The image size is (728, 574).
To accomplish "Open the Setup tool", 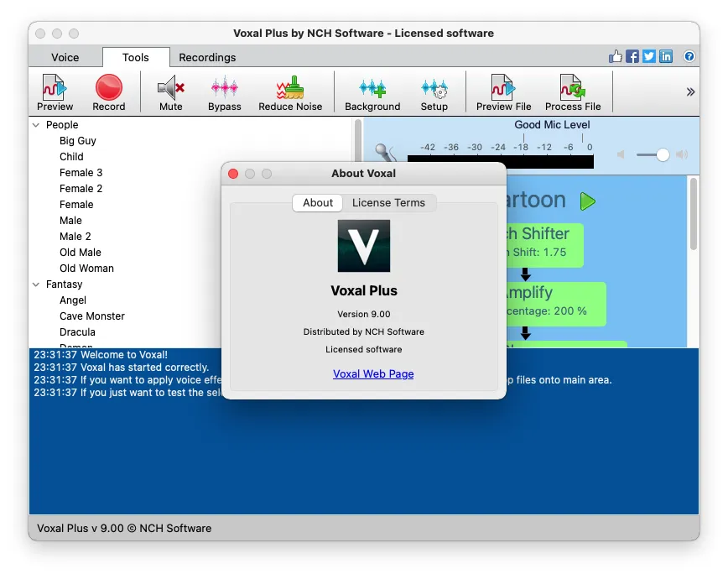I will click(x=434, y=92).
